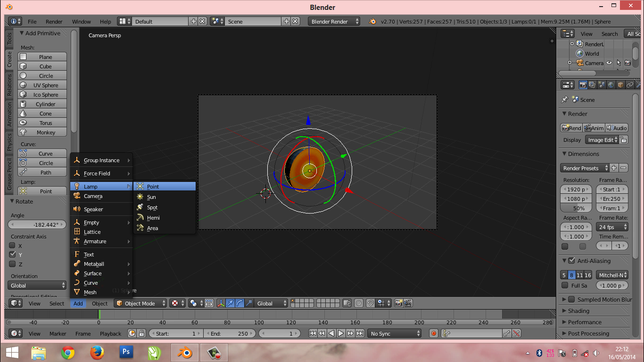Open the Global orientation dropdown in viewport header
Screen dimensions: 644x362
tap(271, 304)
